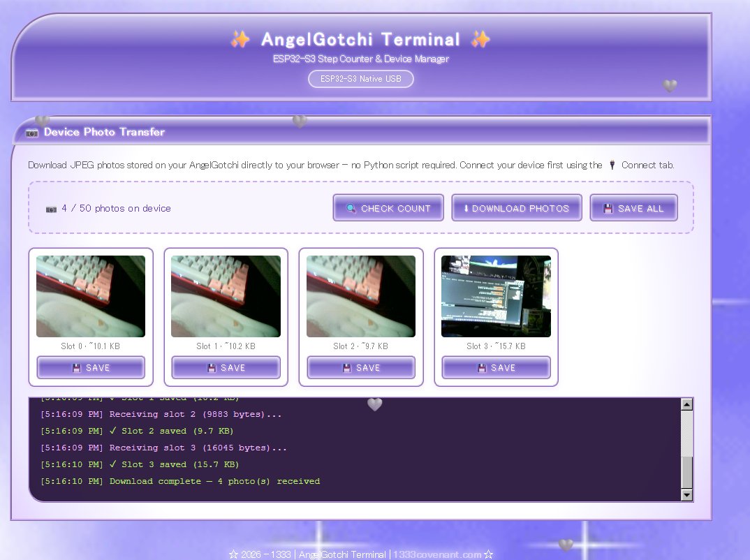Click the floppy icon in SAVE ALL
Screen dimensions: 750x560
click(x=608, y=209)
